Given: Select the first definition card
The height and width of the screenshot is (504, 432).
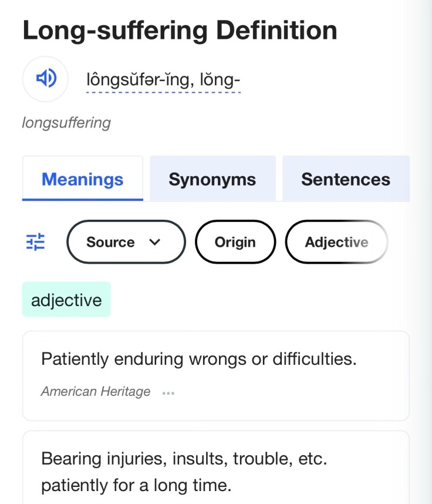Looking at the screenshot, I should click(x=215, y=375).
